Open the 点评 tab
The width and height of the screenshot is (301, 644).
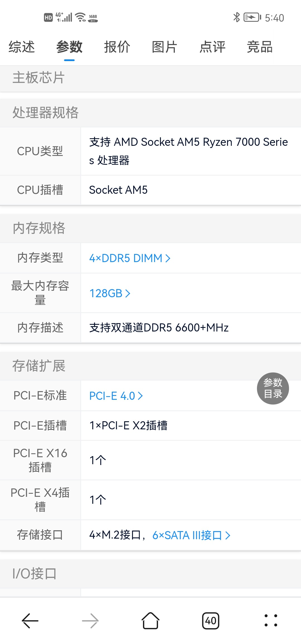(212, 47)
